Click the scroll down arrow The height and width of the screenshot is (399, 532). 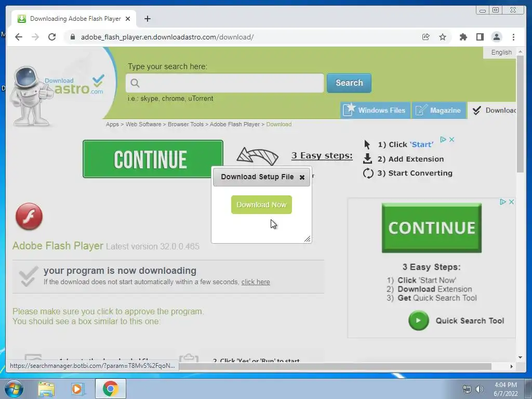[x=520, y=357]
